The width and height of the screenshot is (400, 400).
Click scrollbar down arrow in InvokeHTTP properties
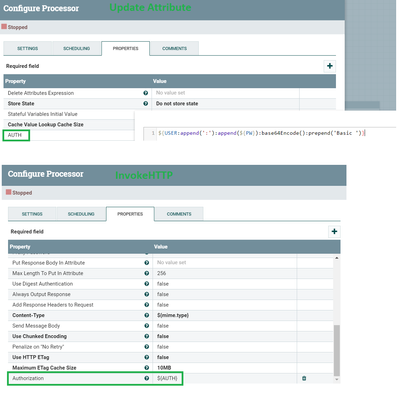337,379
